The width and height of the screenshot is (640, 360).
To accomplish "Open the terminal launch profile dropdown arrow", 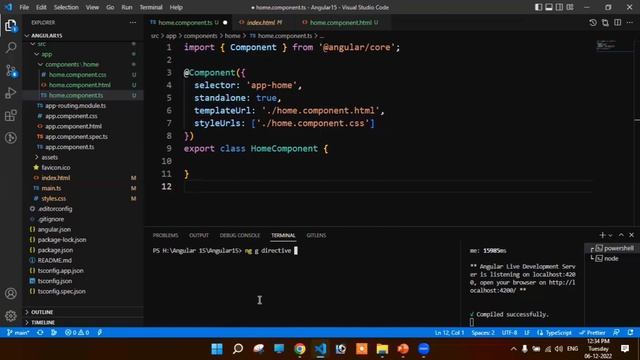I will click(611, 236).
